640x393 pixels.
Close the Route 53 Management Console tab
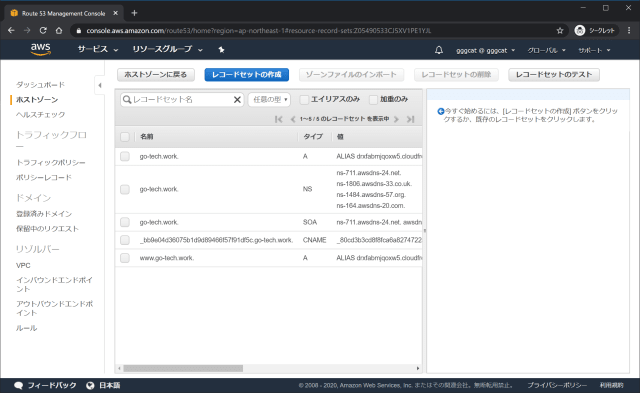(116, 13)
